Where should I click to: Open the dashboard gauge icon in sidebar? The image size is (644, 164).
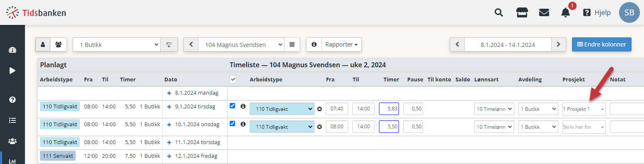[x=12, y=50]
